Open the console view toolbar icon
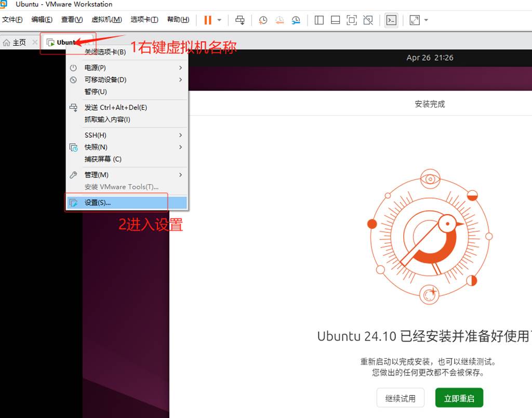532x418 pixels. pyautogui.click(x=391, y=20)
